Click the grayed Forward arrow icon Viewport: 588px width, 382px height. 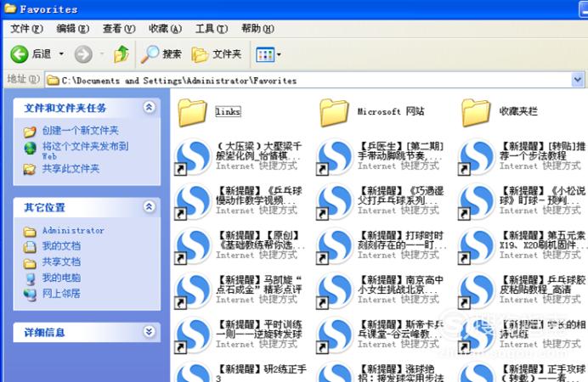coord(83,54)
